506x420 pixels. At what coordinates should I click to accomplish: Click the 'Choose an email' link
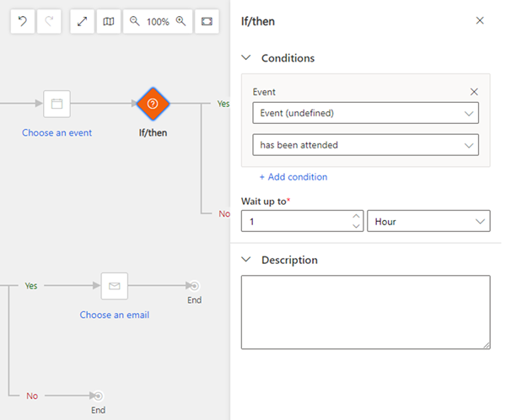pyautogui.click(x=115, y=315)
